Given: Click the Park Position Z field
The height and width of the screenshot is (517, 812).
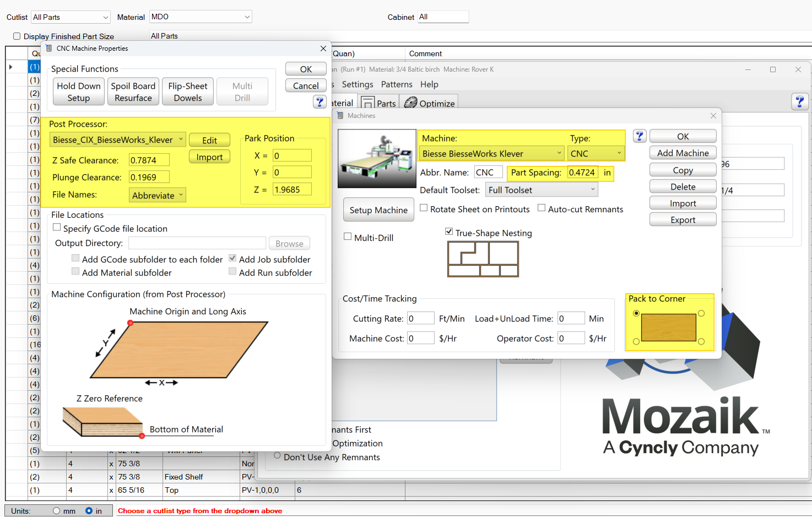Looking at the screenshot, I should pyautogui.click(x=292, y=189).
